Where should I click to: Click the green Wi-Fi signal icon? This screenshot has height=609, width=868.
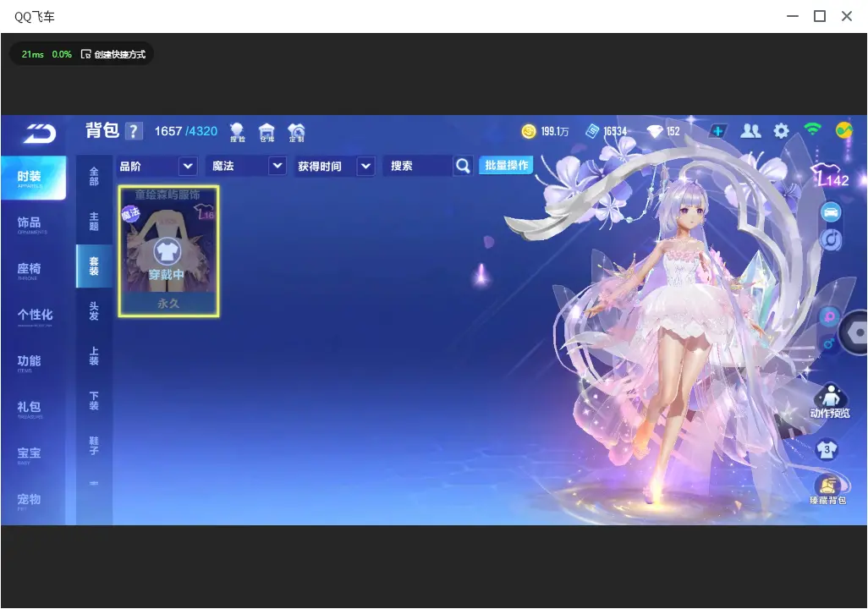click(x=812, y=129)
